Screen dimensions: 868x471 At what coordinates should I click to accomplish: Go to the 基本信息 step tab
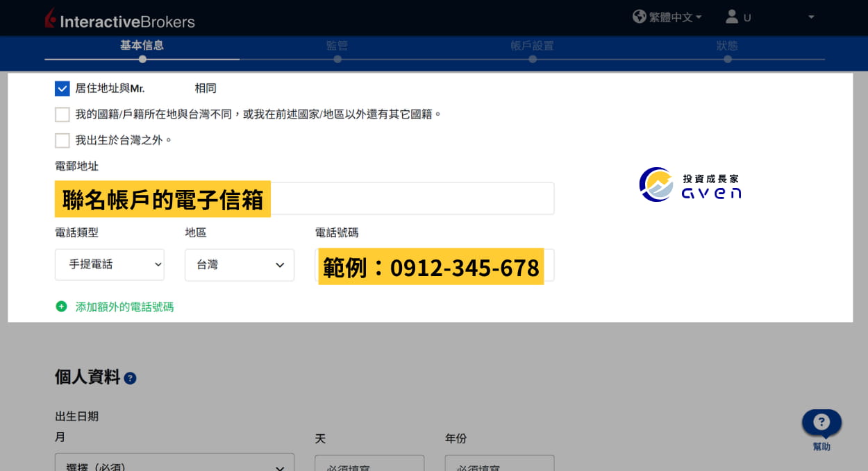(142, 46)
